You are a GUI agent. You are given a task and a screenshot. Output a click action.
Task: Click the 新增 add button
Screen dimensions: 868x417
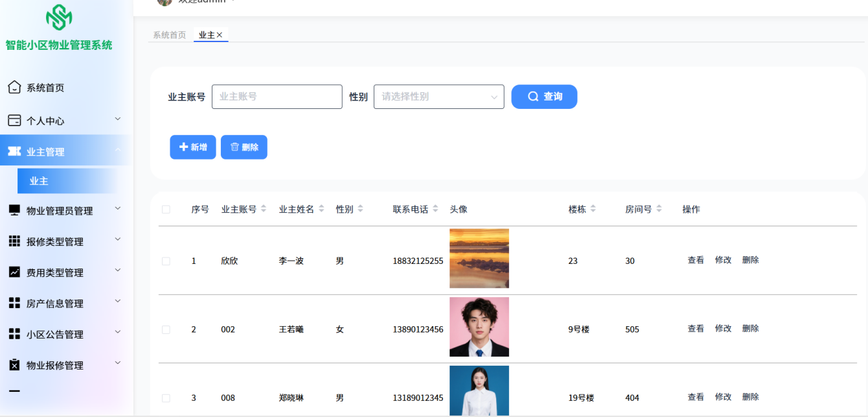coord(193,147)
